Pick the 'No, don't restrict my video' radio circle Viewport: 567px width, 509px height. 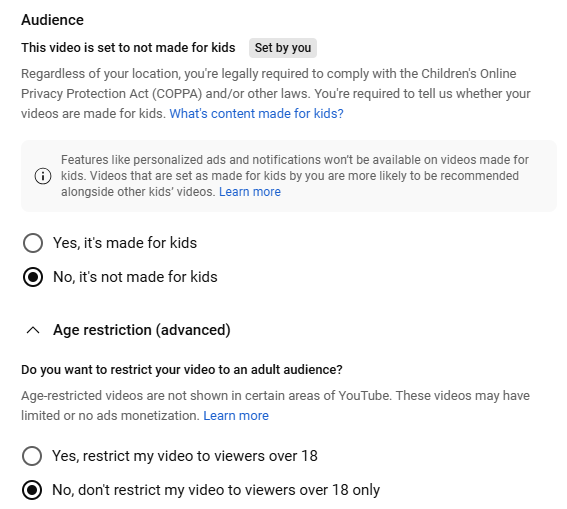32,490
